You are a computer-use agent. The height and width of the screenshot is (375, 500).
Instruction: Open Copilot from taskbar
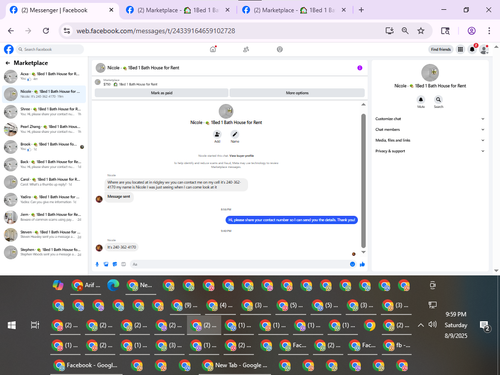[58, 285]
